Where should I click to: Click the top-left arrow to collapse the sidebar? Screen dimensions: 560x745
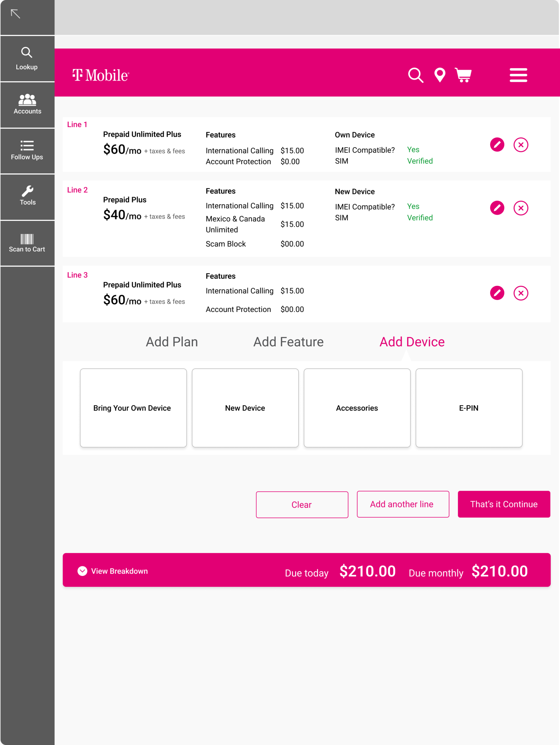tap(15, 14)
